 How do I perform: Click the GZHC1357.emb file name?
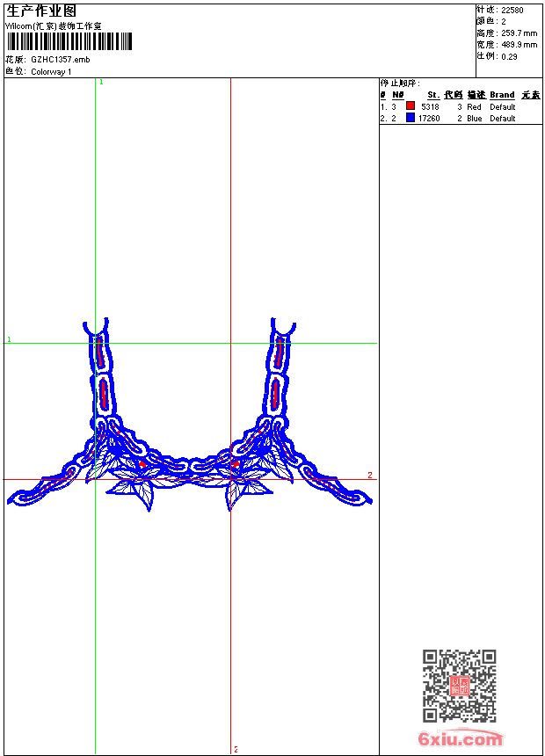coord(60,60)
